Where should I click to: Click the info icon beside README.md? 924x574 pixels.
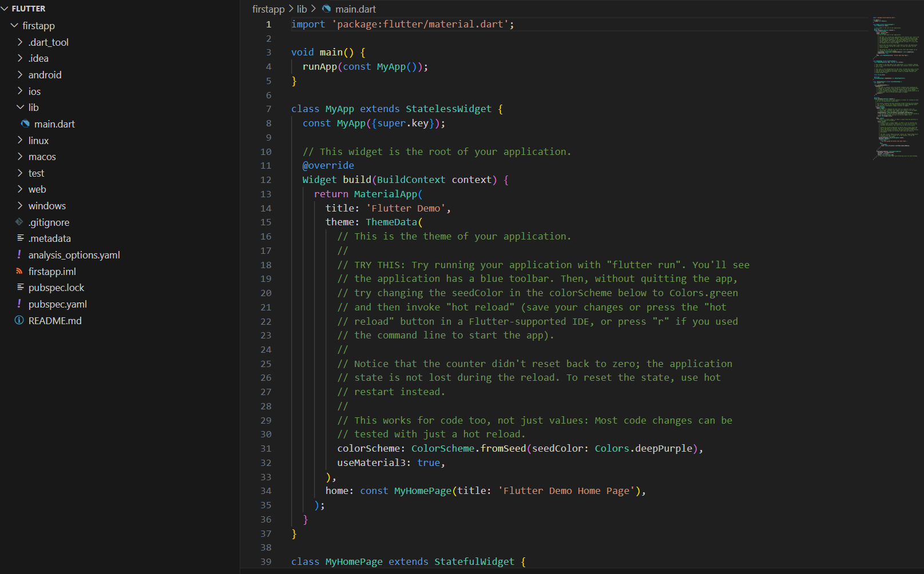tap(19, 320)
